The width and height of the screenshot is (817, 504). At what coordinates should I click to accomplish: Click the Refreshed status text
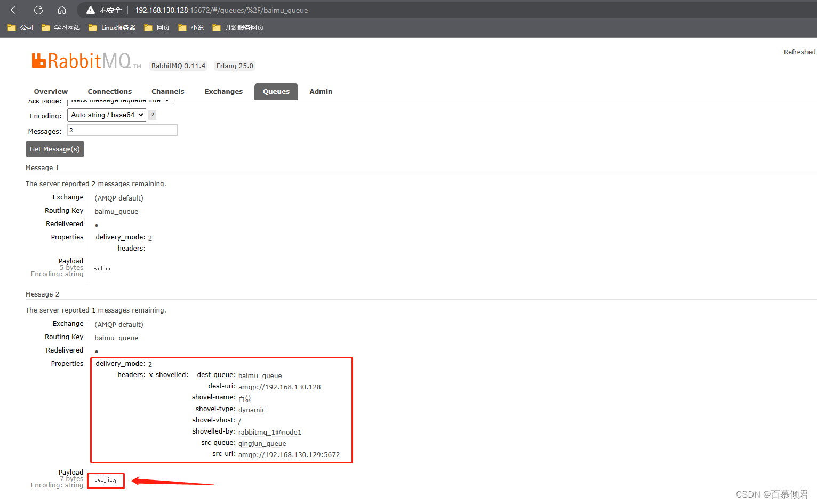[x=799, y=52]
